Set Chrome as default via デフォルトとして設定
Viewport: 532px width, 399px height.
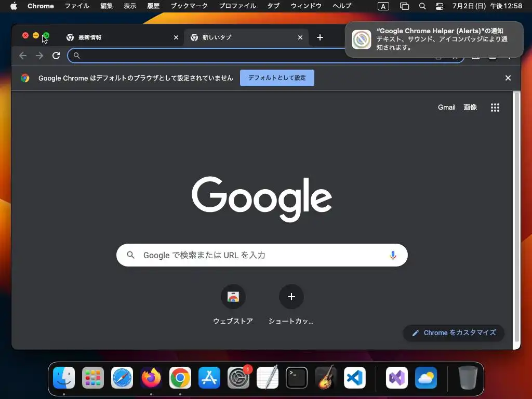tap(277, 78)
